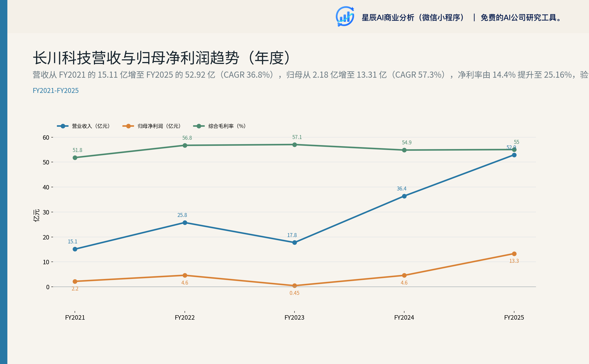The height and width of the screenshot is (364, 589).
Task: Click the green legend marker for 综合毛利率
Action: point(199,126)
